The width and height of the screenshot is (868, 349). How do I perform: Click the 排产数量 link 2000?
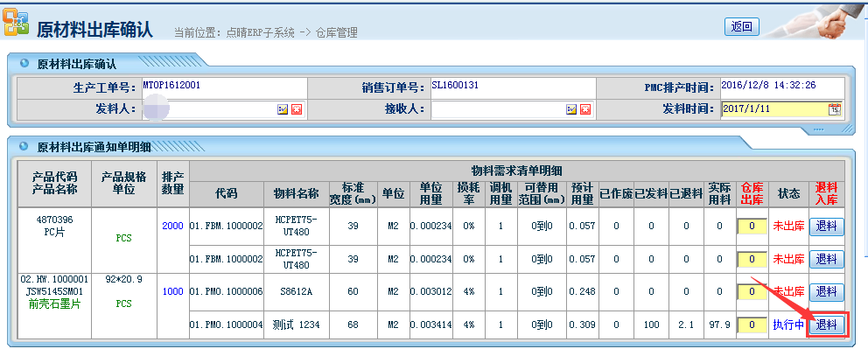click(x=172, y=226)
